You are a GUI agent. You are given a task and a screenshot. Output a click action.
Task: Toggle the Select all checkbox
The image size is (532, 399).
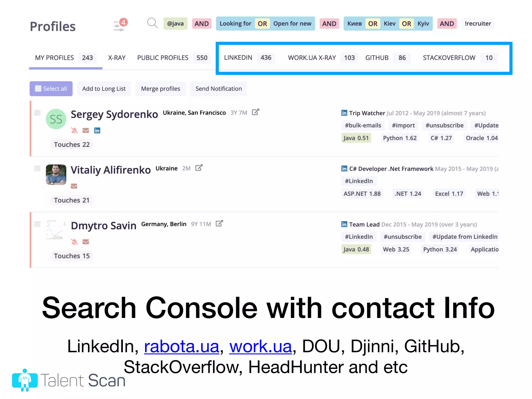click(x=38, y=89)
